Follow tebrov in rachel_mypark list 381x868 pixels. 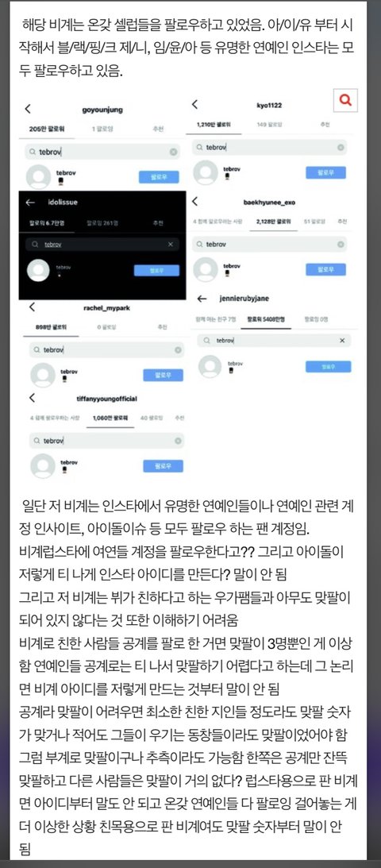click(163, 375)
